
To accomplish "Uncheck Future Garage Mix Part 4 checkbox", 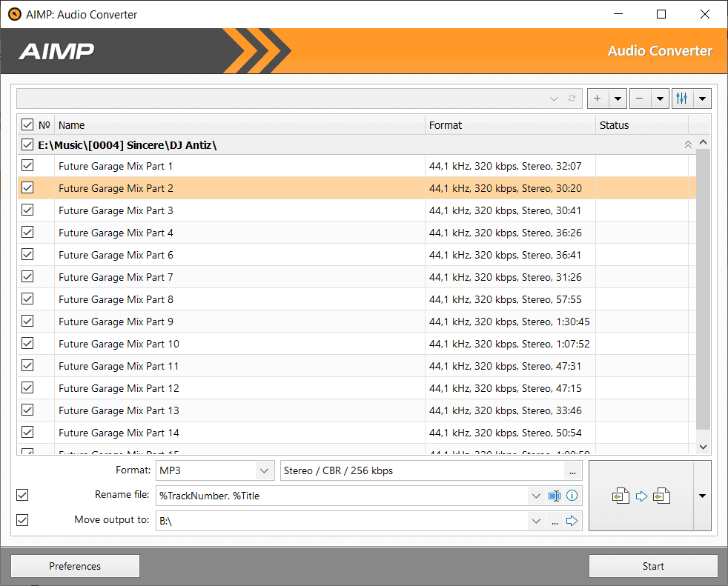I will [x=27, y=233].
